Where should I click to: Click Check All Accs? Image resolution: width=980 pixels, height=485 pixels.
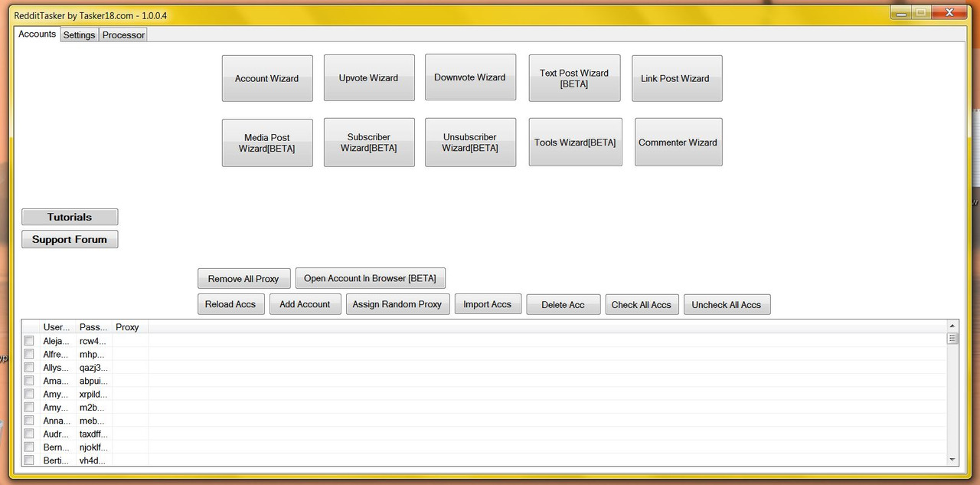pos(642,304)
